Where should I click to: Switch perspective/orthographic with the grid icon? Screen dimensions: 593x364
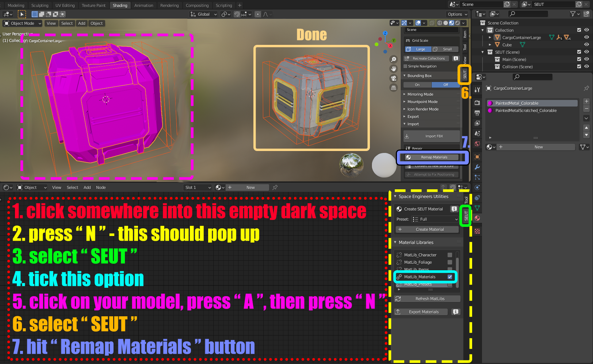coord(394,88)
